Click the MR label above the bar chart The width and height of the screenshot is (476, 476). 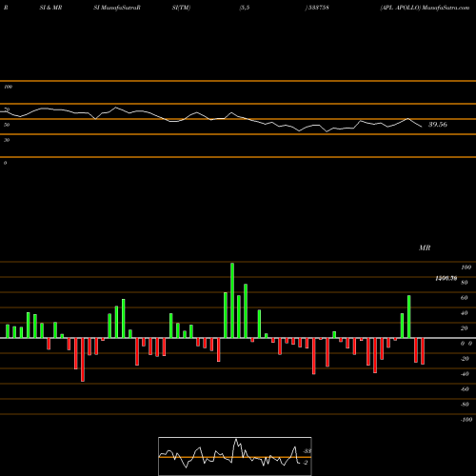[425, 248]
